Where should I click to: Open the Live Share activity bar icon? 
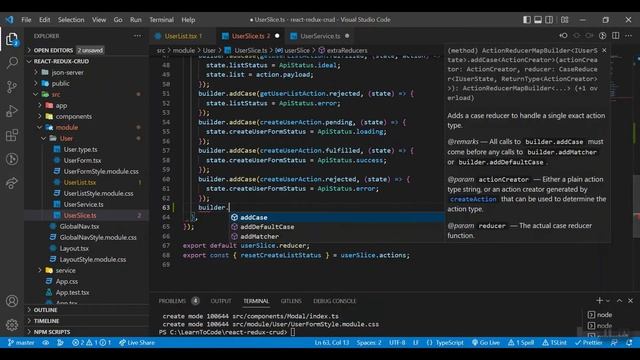(x=12, y=183)
